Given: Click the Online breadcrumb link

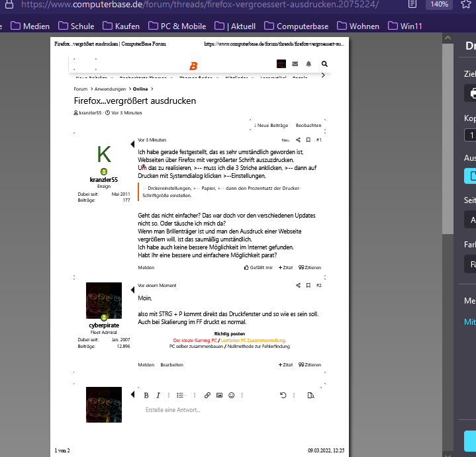Looking at the screenshot, I should click(140, 89).
